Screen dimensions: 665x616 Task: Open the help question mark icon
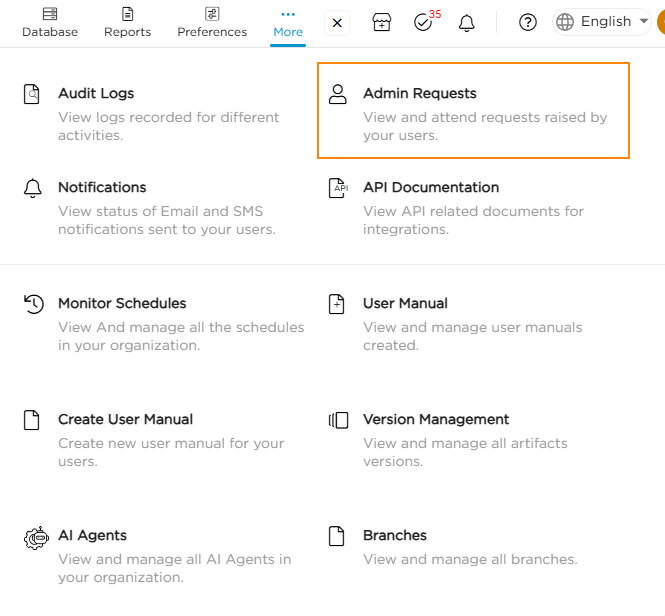coord(528,22)
